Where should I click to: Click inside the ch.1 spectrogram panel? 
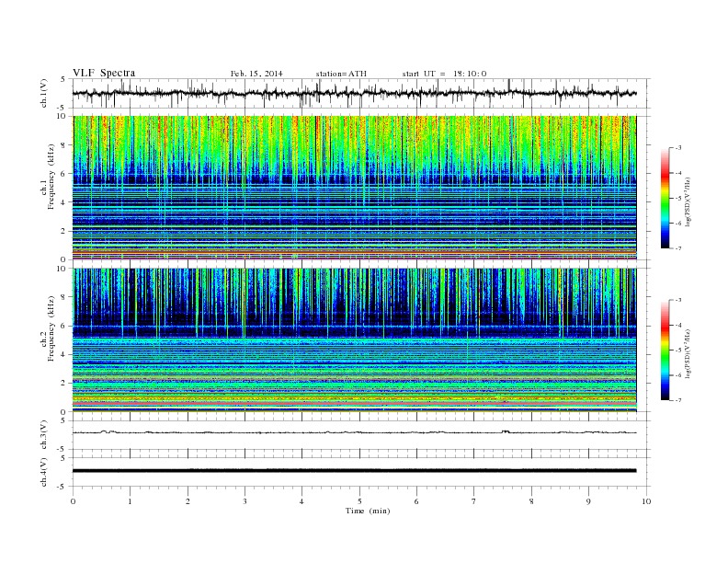(355, 188)
